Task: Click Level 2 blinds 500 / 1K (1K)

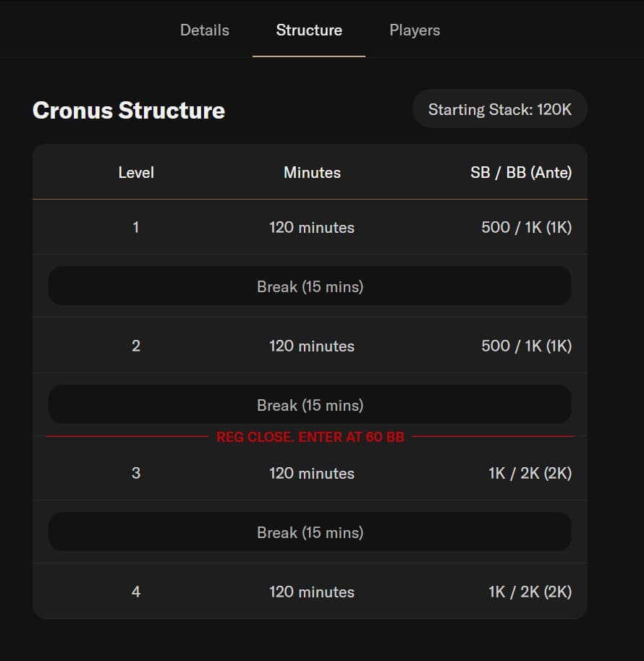Action: (x=526, y=346)
